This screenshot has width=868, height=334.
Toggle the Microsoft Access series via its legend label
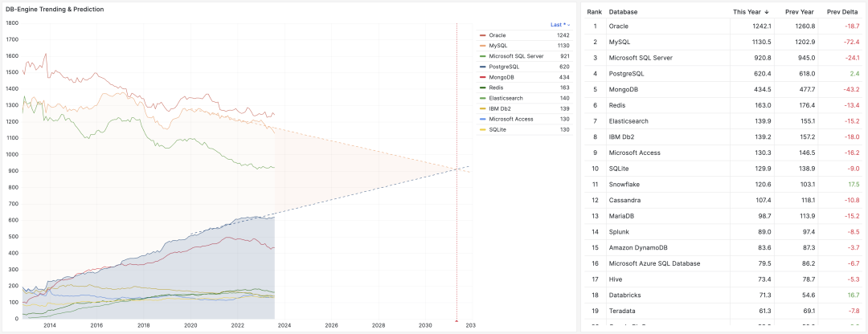coord(511,119)
